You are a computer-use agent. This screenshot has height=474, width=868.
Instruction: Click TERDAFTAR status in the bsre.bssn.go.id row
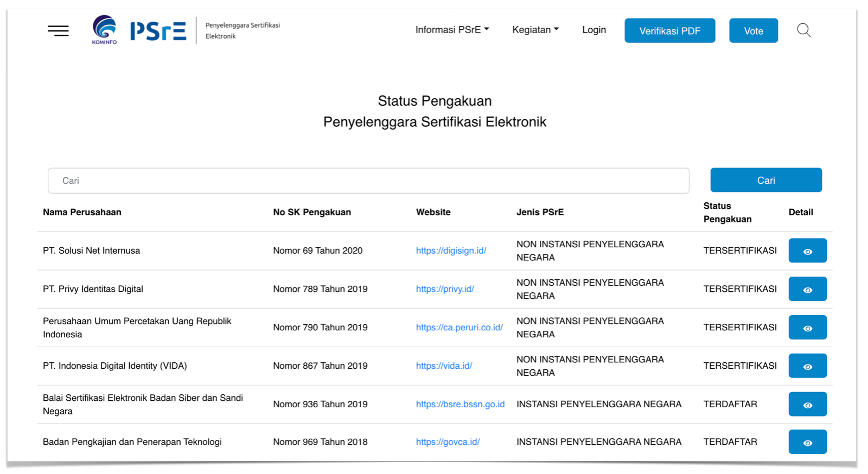pyautogui.click(x=730, y=404)
